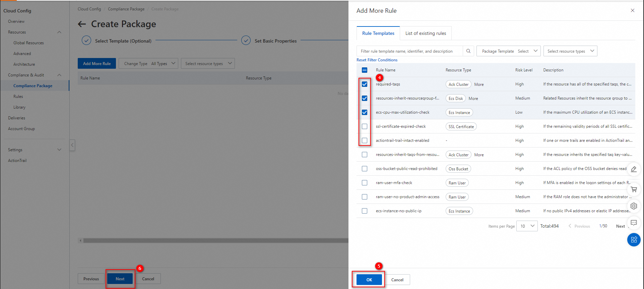Uncheck ecs-cpu-max-utilization-check checkbox

coord(365,112)
